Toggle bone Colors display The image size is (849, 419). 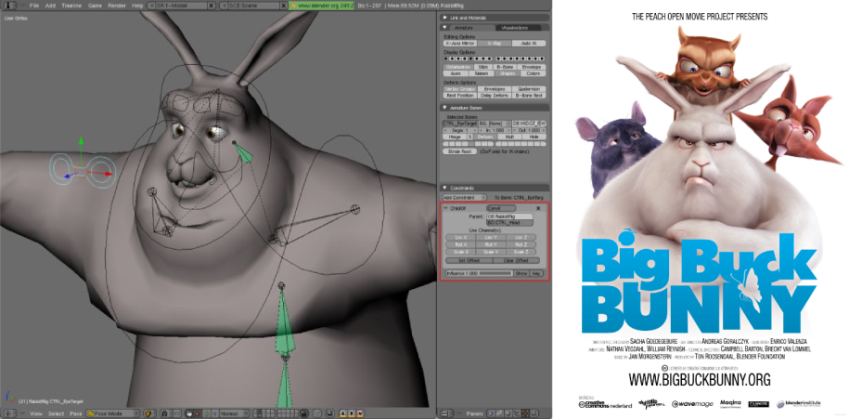[x=533, y=73]
